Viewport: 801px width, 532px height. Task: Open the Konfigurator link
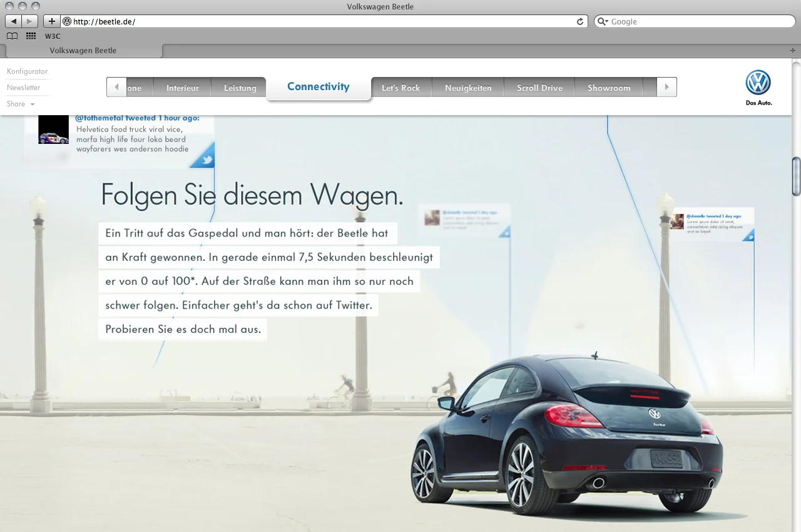coord(28,71)
